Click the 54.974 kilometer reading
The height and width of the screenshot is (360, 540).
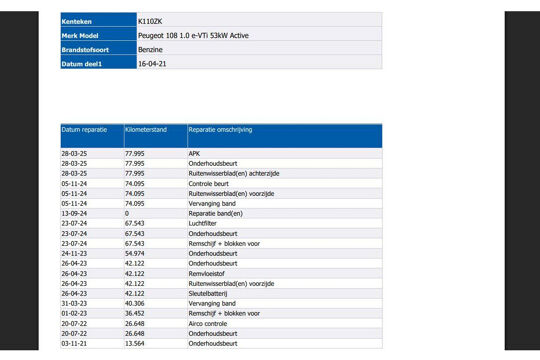coord(135,254)
